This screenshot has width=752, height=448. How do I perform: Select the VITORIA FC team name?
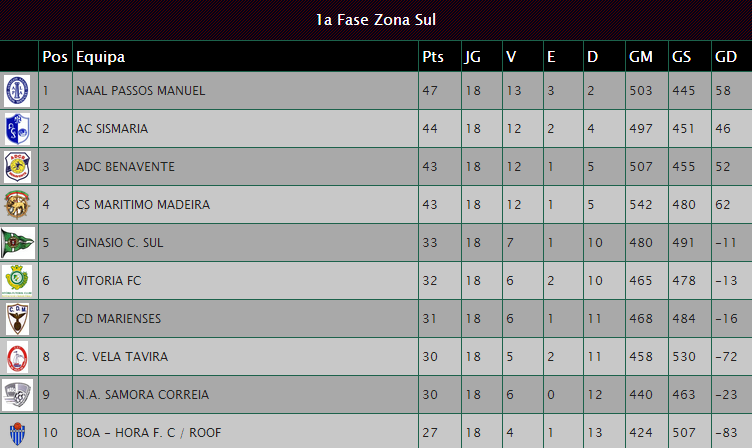tap(108, 281)
